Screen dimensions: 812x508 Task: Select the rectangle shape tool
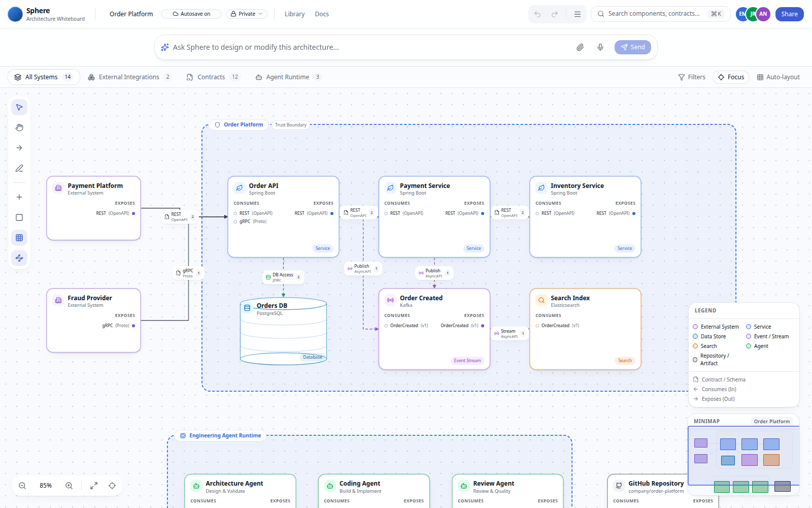click(x=19, y=217)
